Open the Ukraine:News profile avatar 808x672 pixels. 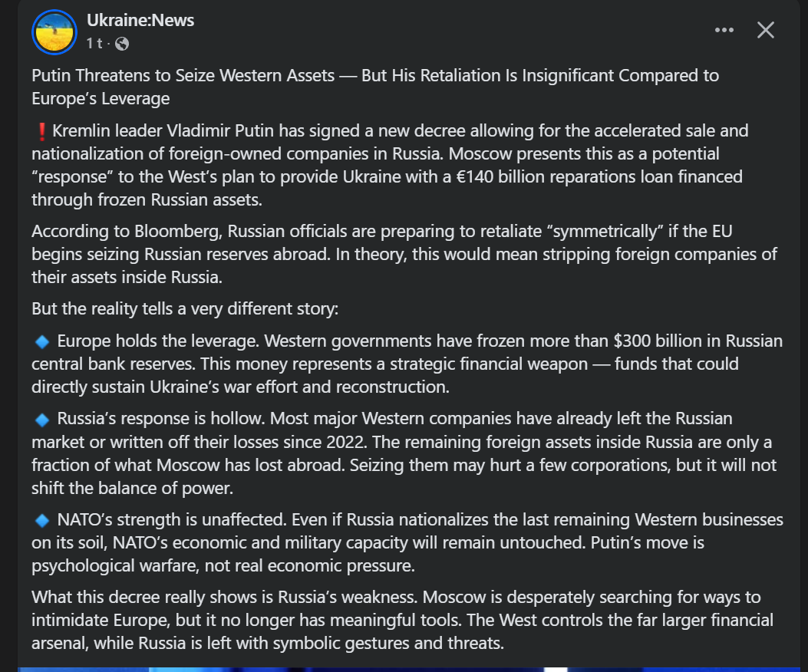[x=54, y=31]
